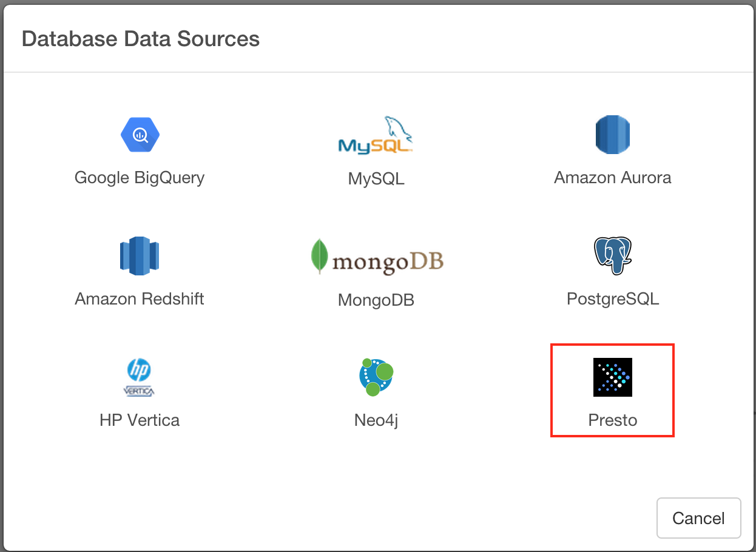
Task: Choose the "Presto" text label
Action: click(x=612, y=420)
